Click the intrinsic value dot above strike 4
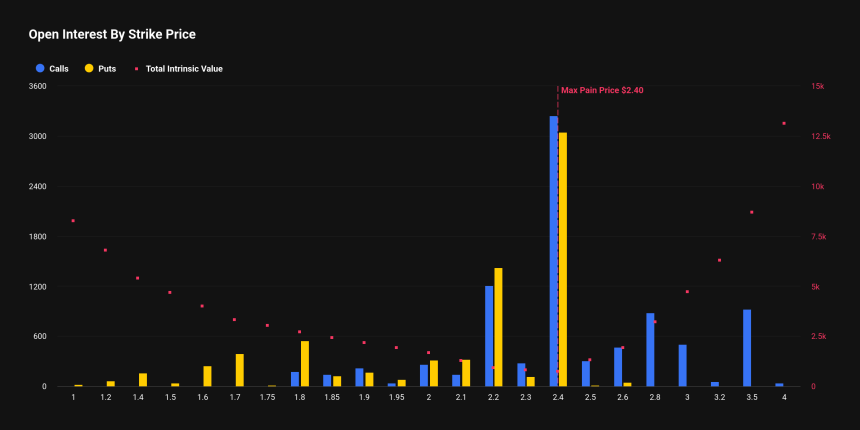 [784, 124]
